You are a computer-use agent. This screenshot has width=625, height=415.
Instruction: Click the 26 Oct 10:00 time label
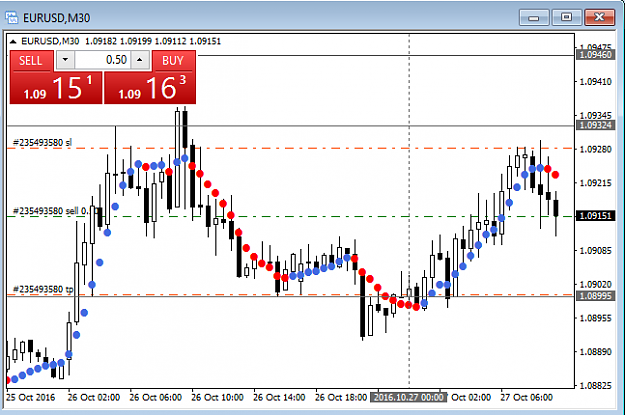coord(217,397)
